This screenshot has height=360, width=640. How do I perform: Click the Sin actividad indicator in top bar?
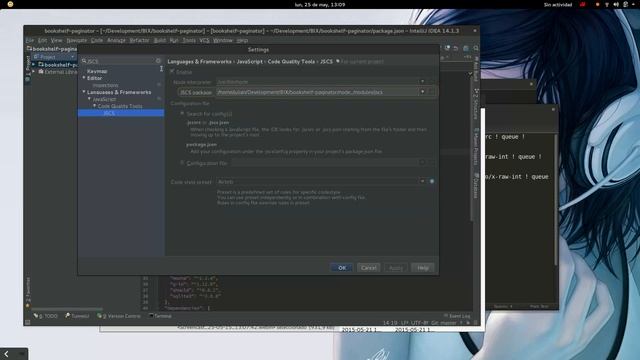[558, 4]
